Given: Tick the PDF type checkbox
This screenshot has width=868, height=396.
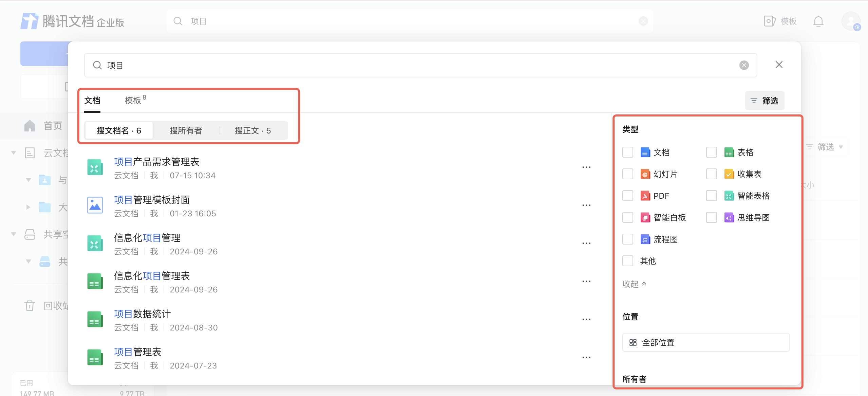Looking at the screenshot, I should point(628,196).
